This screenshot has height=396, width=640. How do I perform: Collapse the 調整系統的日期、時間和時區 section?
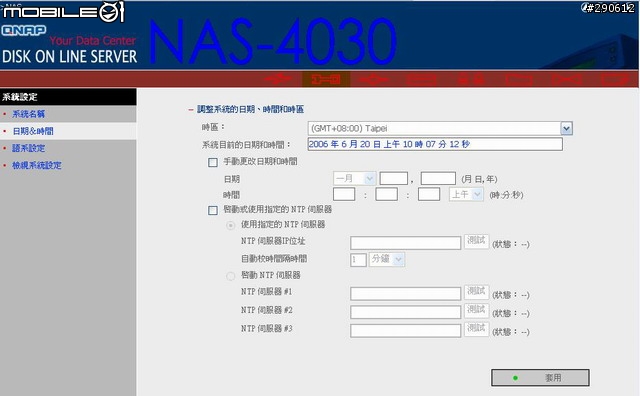click(191, 109)
